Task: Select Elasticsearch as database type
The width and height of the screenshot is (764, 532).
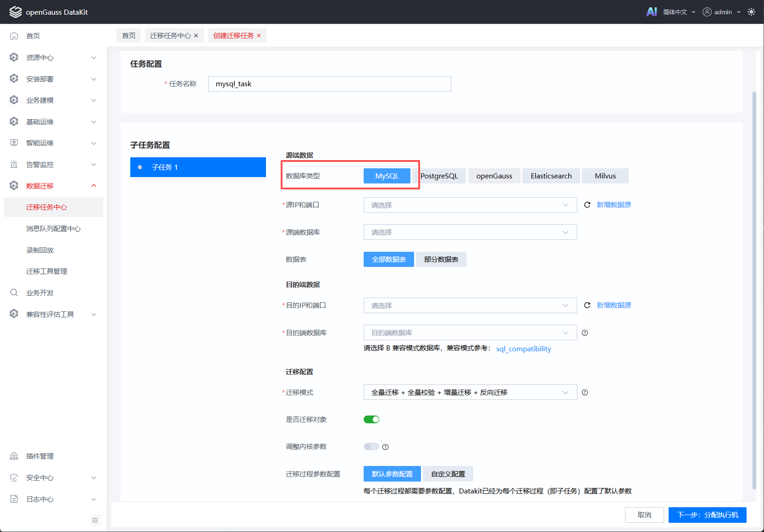Action: point(551,176)
